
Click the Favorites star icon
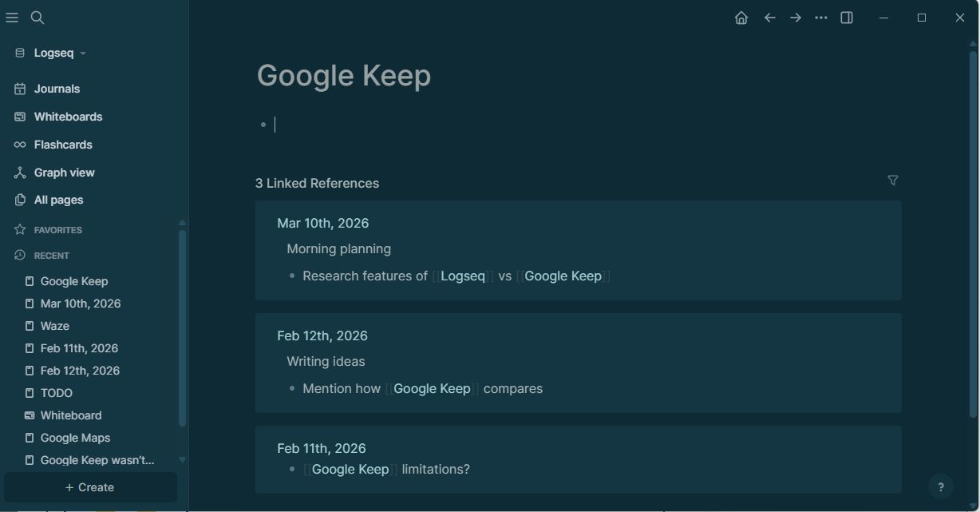20,229
